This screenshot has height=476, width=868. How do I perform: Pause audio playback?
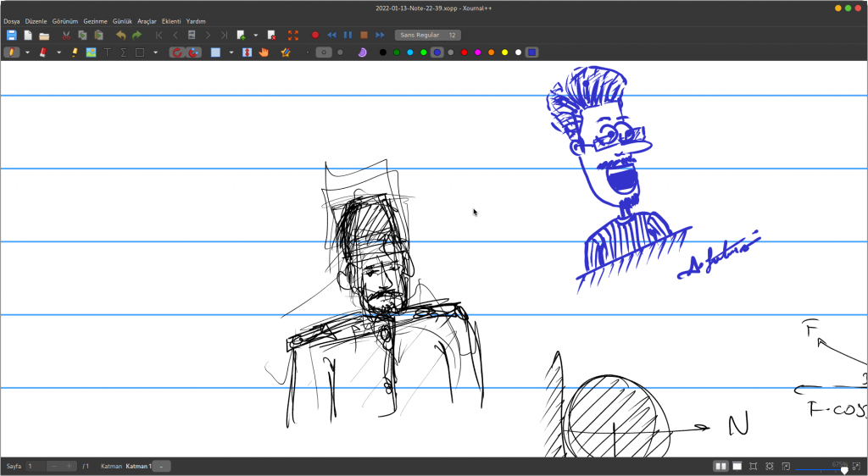coord(348,36)
